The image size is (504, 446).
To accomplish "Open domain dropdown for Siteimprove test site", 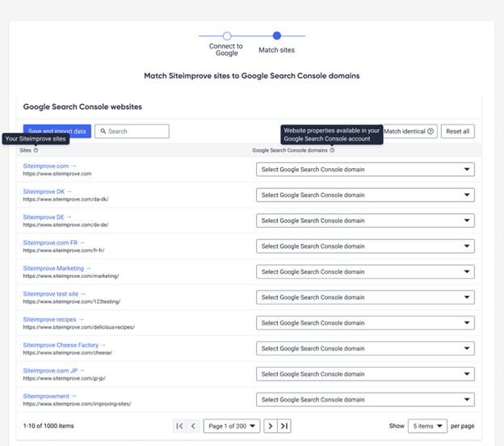I will coord(365,297).
